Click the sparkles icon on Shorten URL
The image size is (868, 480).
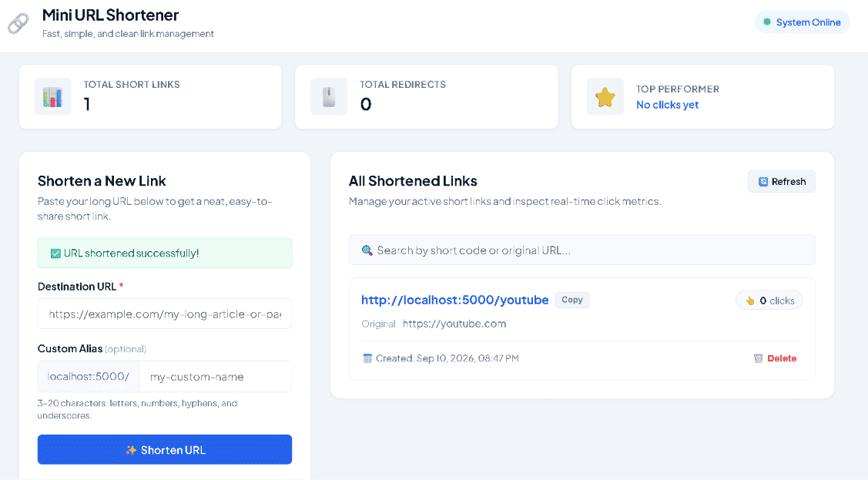coord(131,450)
